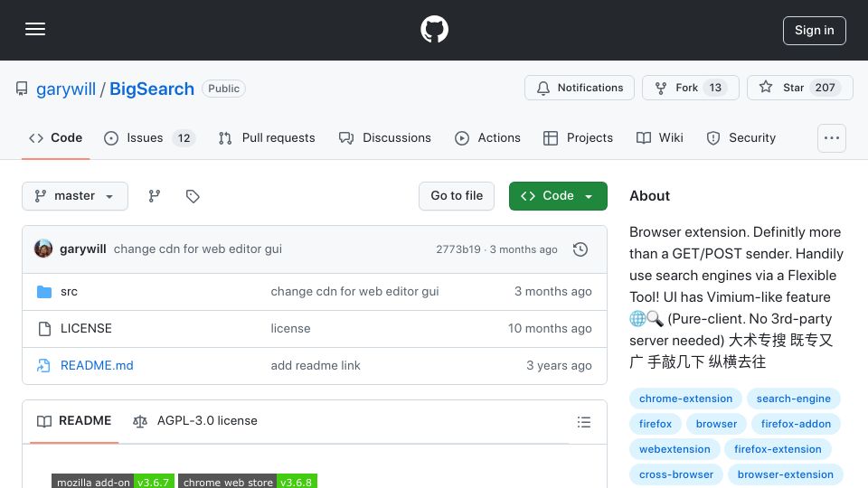
Task: Select the firefox-extension topic tag
Action: (778, 450)
